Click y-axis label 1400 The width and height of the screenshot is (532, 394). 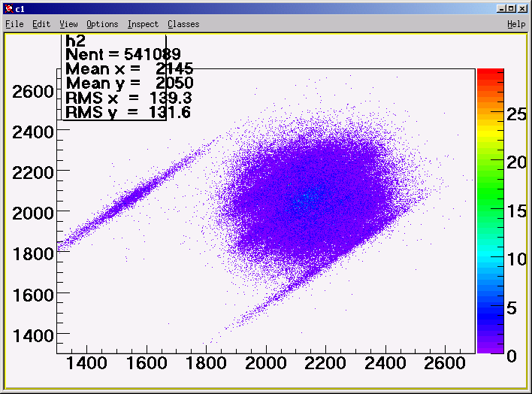(x=33, y=336)
